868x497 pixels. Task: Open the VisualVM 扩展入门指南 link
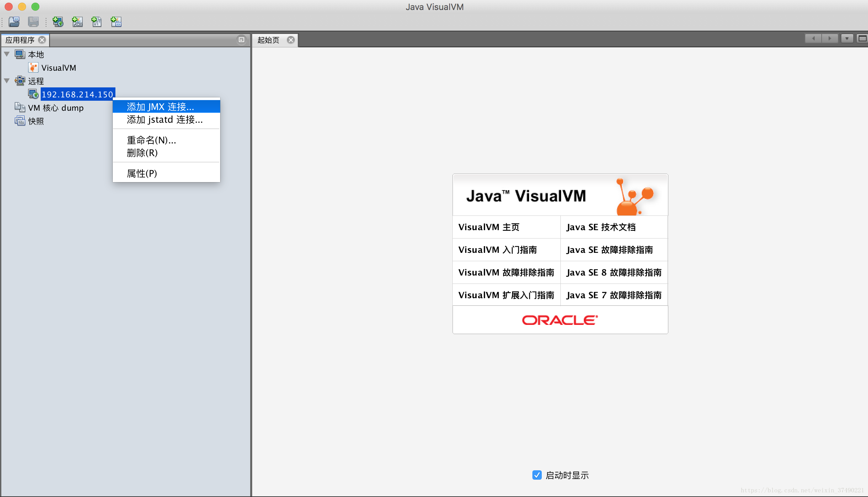tap(506, 295)
